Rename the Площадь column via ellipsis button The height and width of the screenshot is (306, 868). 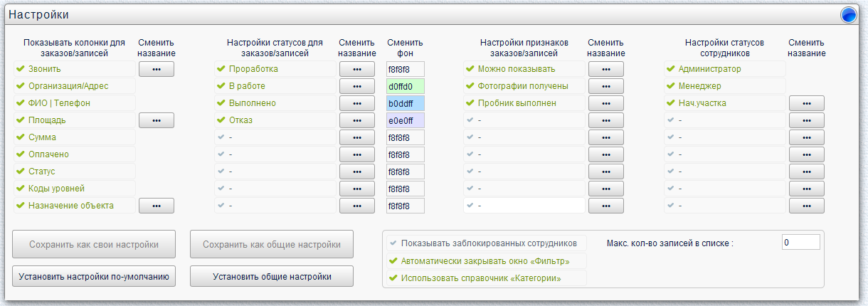tap(157, 120)
